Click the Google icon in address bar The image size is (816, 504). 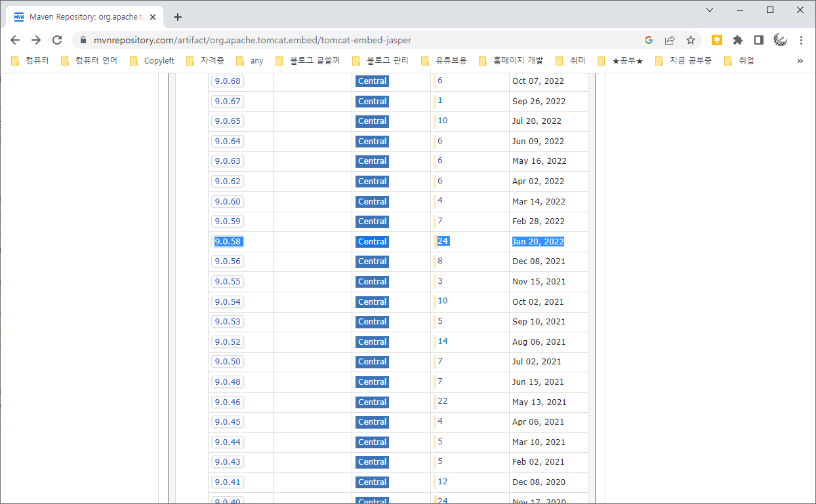649,40
